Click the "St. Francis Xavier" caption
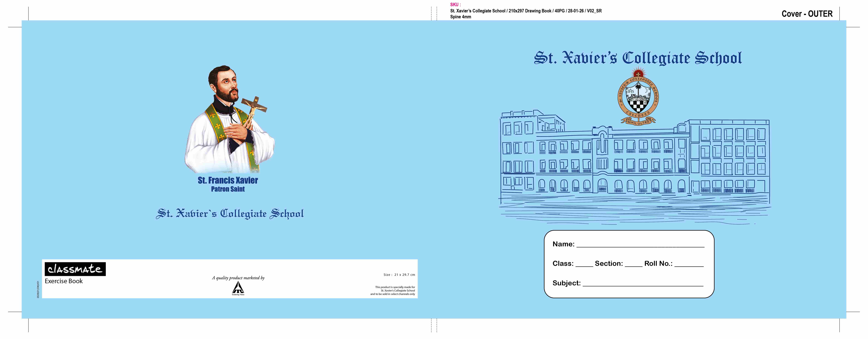The image size is (868, 339). (x=228, y=180)
